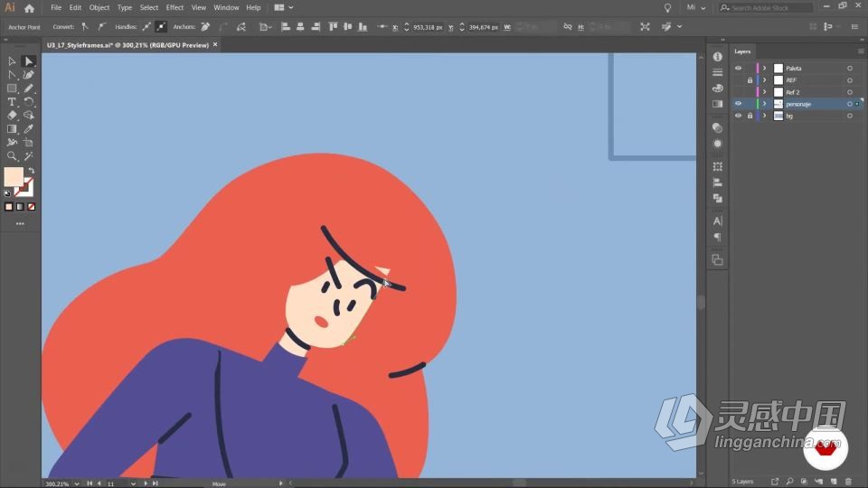Screen dimensions: 868x488
Task: Expand the bg layer chevron
Action: point(765,116)
